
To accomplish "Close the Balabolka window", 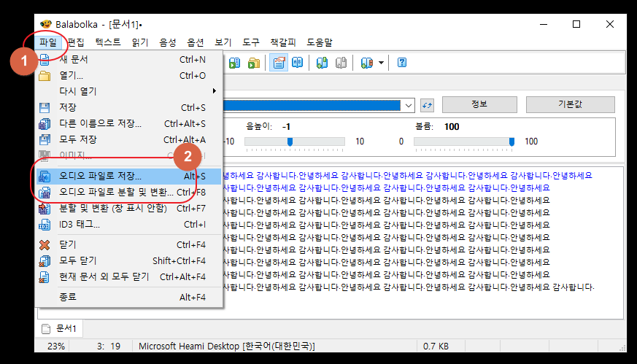I will tap(610, 24).
